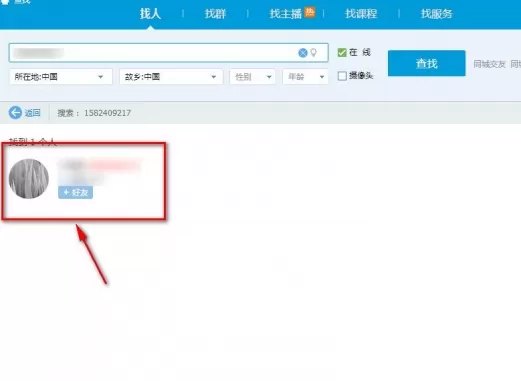521x381 pixels.
Task: Open the hot badge on 找主播
Action: tap(310, 12)
